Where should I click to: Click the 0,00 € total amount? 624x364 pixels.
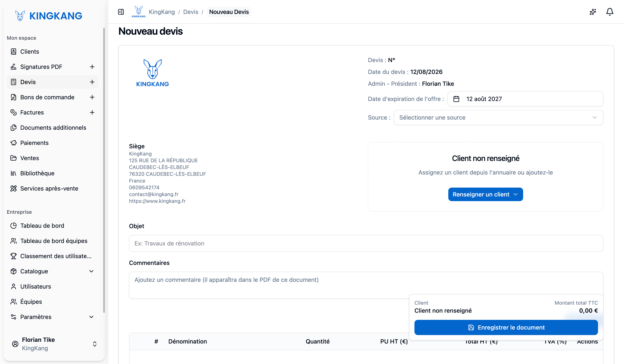pyautogui.click(x=588, y=311)
